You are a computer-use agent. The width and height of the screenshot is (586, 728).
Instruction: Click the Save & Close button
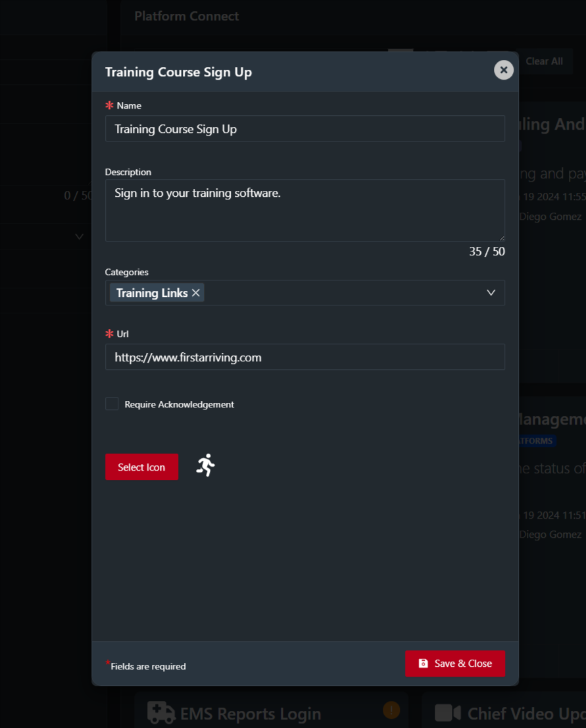[454, 663]
